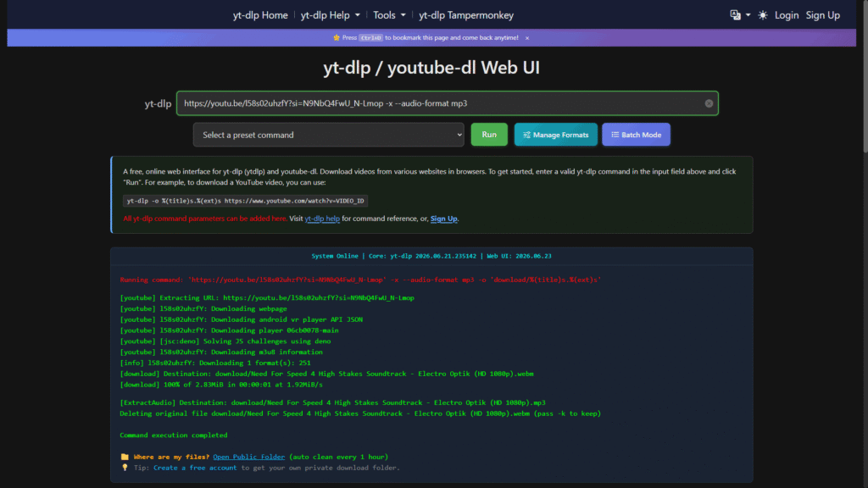Click the System Online status line

431,256
